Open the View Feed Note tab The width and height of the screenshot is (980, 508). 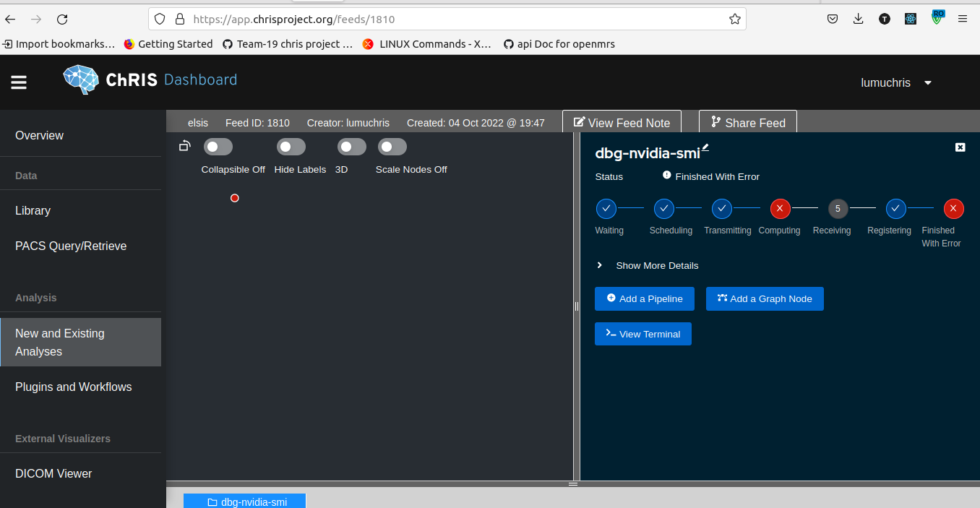tap(622, 123)
